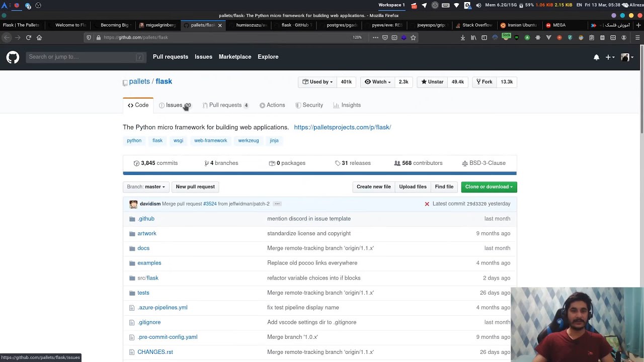Open the tests folder
The image size is (644, 362).
pyautogui.click(x=143, y=293)
